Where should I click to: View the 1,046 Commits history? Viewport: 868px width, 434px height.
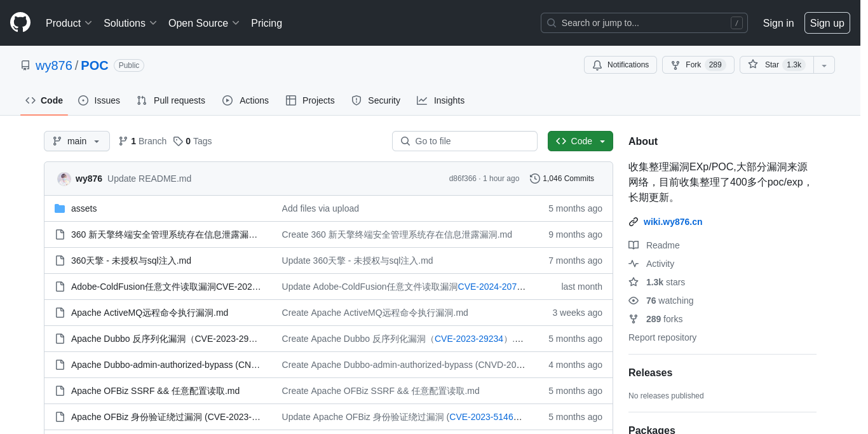[x=562, y=179]
